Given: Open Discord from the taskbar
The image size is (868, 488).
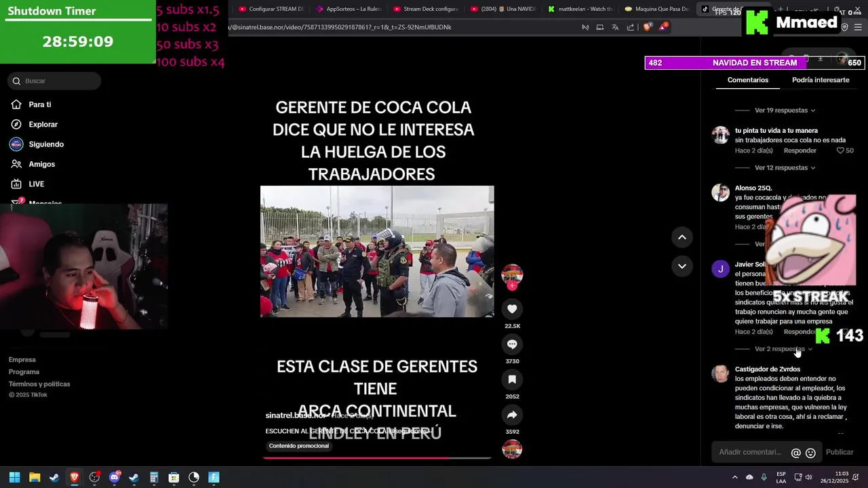Looking at the screenshot, I should 114,477.
